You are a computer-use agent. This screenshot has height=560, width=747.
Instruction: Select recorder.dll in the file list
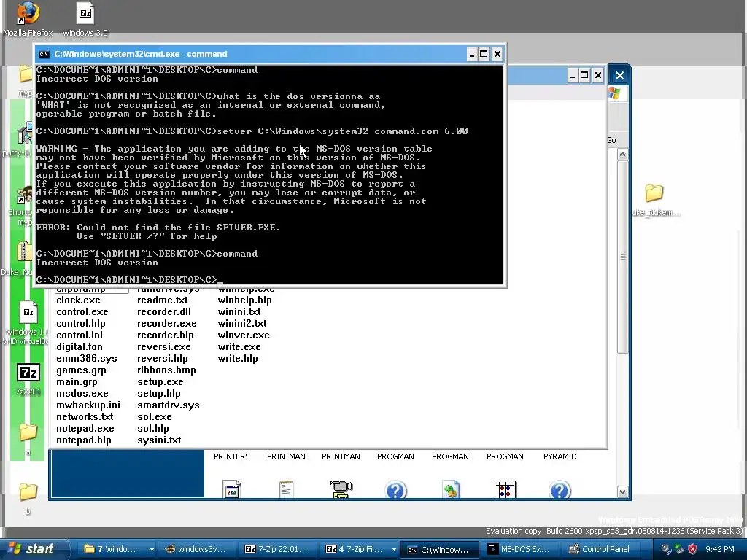pyautogui.click(x=164, y=312)
